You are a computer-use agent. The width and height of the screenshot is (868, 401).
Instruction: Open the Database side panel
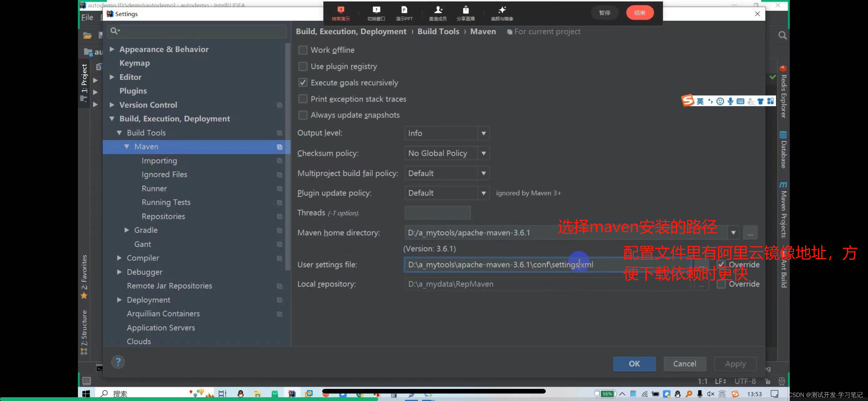click(x=783, y=150)
